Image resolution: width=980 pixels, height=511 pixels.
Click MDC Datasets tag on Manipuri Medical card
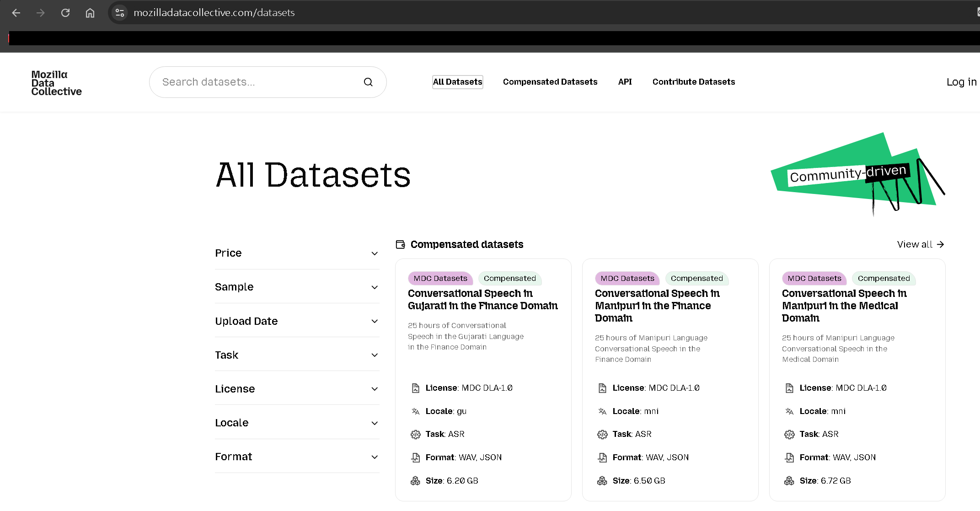tap(814, 278)
